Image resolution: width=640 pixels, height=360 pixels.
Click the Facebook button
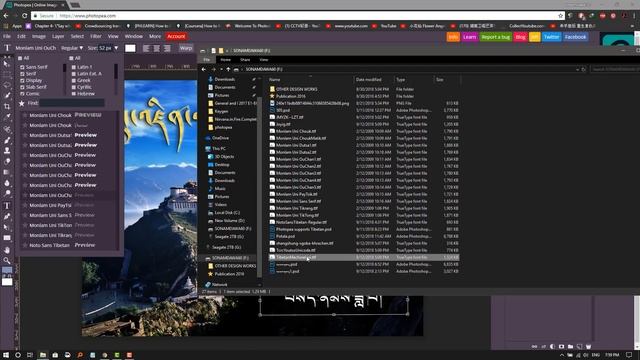pos(576,37)
